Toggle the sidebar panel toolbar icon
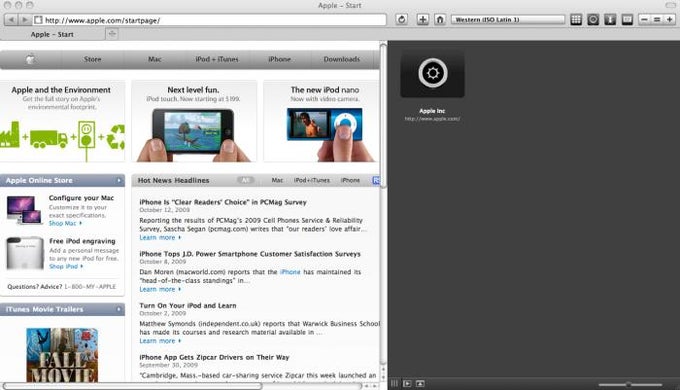Image resolution: width=680 pixels, height=390 pixels. (x=627, y=20)
